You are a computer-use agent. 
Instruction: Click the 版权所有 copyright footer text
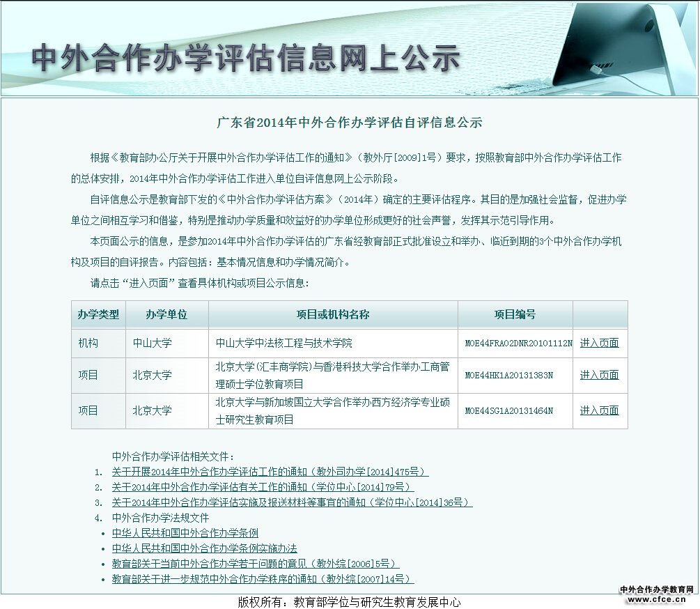pyautogui.click(x=349, y=602)
